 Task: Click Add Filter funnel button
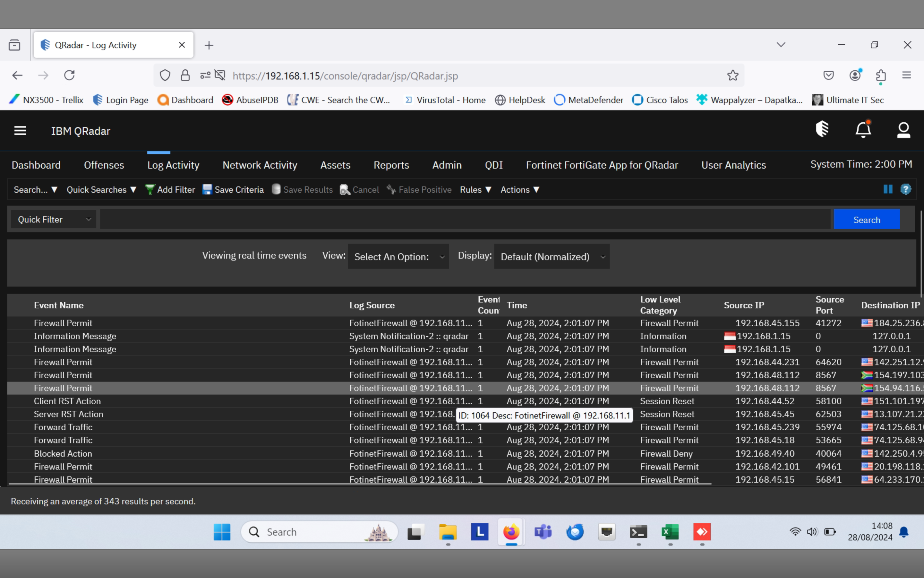(x=170, y=189)
